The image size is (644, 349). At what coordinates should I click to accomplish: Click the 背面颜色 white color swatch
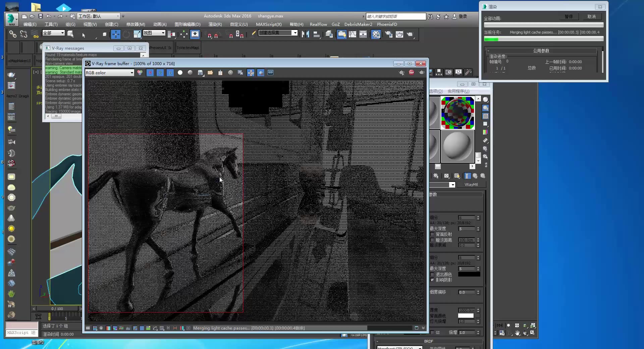coord(466,316)
